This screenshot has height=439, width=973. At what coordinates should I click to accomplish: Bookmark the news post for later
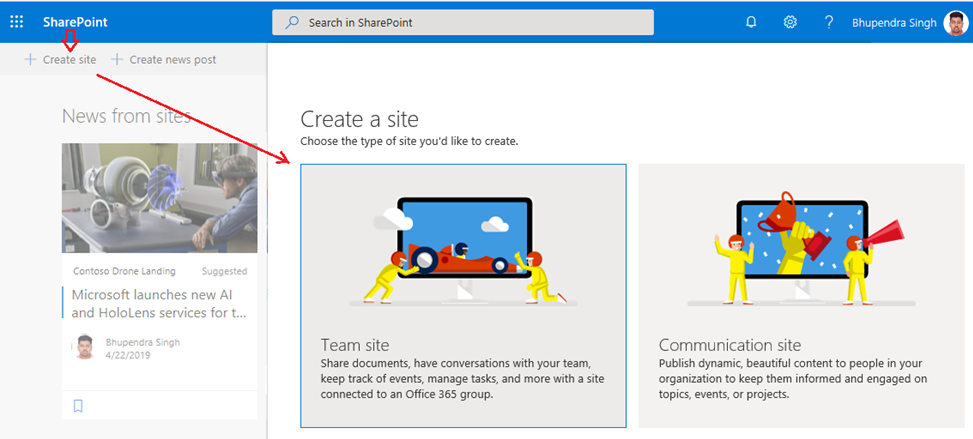[78, 406]
